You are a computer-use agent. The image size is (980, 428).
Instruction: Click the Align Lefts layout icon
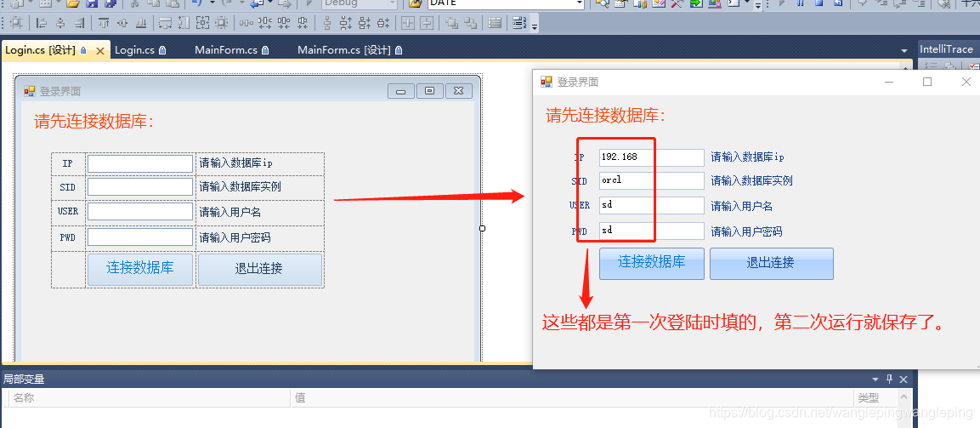[x=42, y=25]
